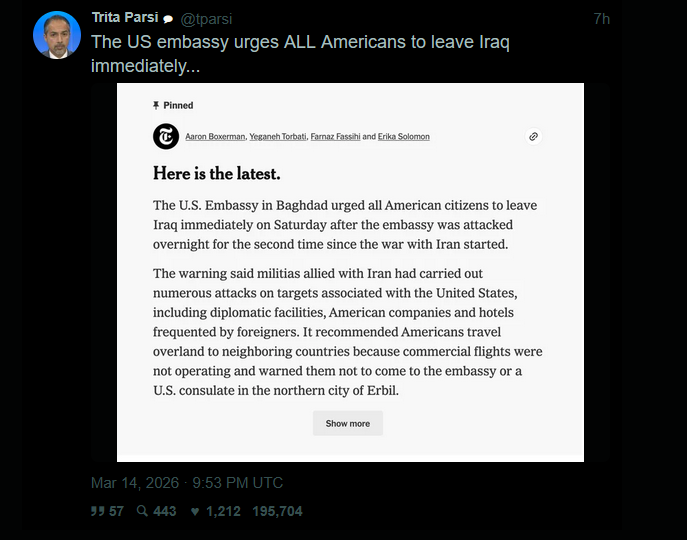This screenshot has width=687, height=540.
Task: Click the pin icon next to Pinned
Action: (156, 105)
